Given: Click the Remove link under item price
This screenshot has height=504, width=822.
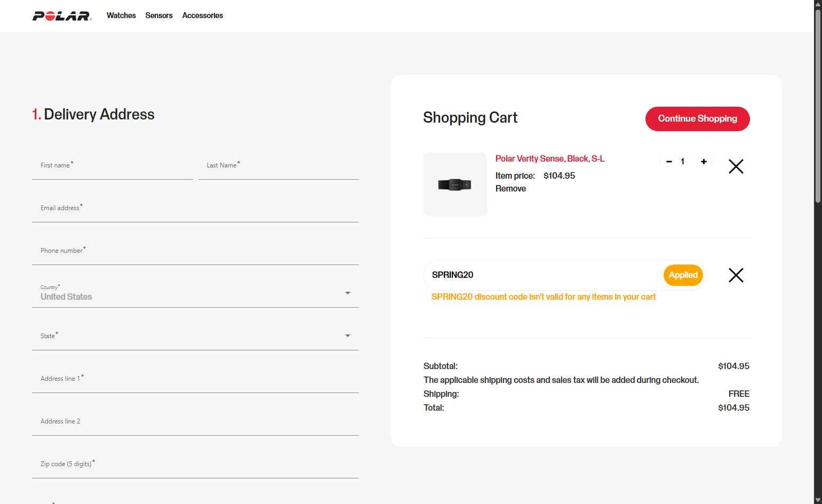Looking at the screenshot, I should [x=510, y=189].
